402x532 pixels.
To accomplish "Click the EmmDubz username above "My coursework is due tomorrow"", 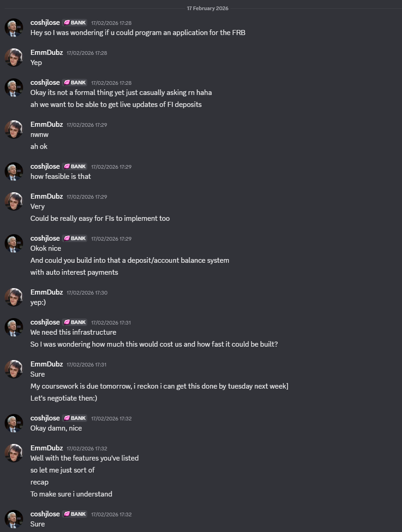I will point(47,364).
